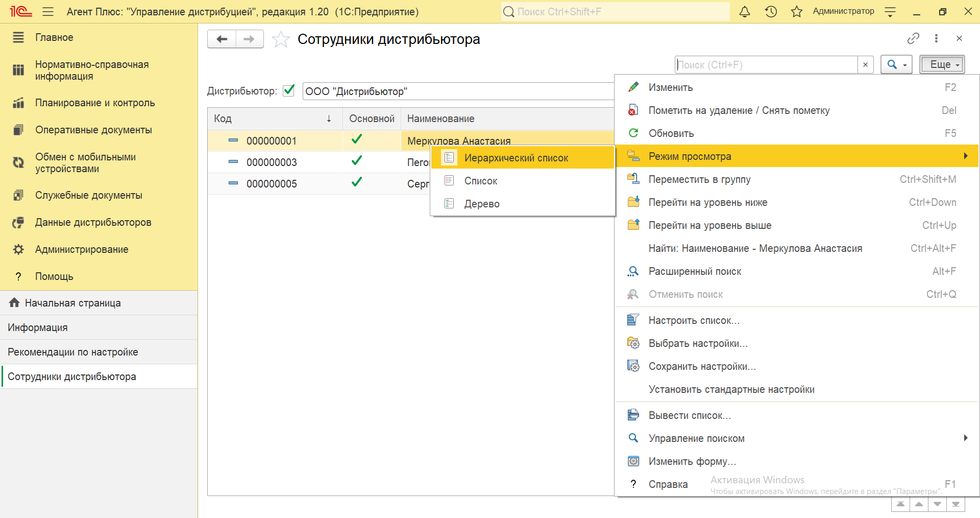Open the notifications bell icon
This screenshot has height=518, width=980.
pyautogui.click(x=745, y=11)
